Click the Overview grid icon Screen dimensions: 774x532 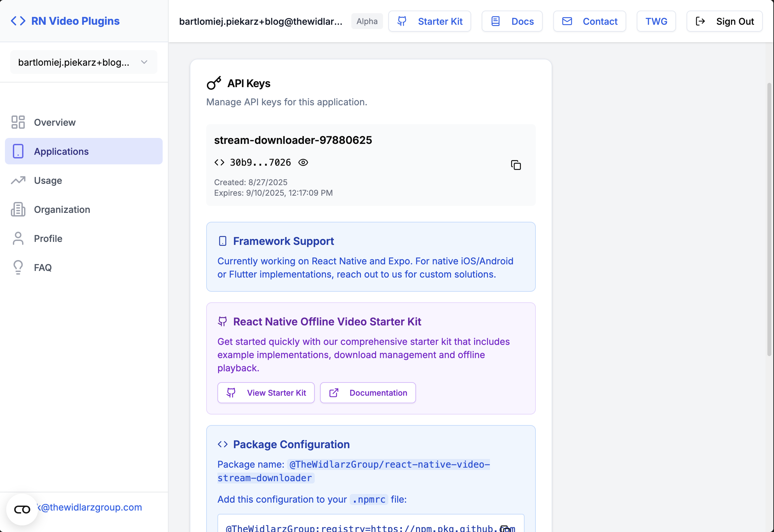(x=18, y=122)
